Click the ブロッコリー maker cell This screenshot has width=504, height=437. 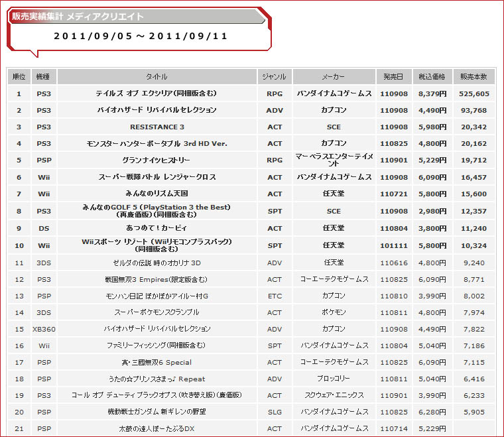(334, 379)
